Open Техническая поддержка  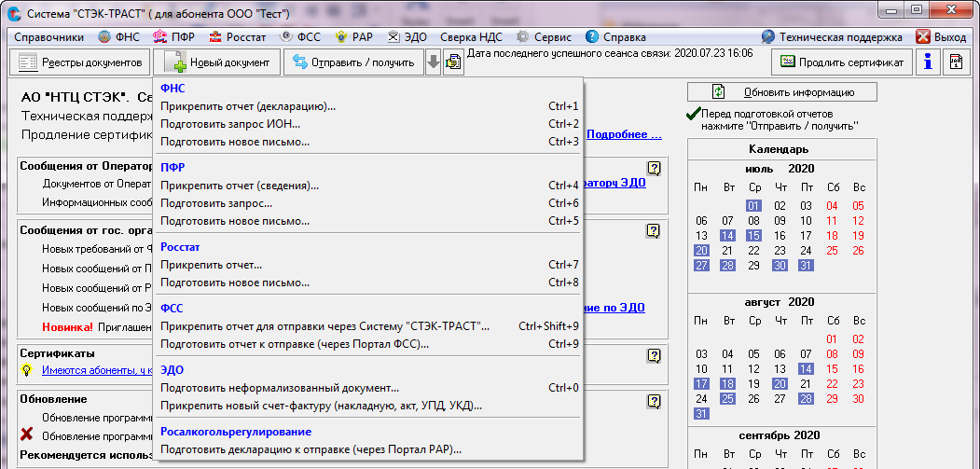[831, 37]
